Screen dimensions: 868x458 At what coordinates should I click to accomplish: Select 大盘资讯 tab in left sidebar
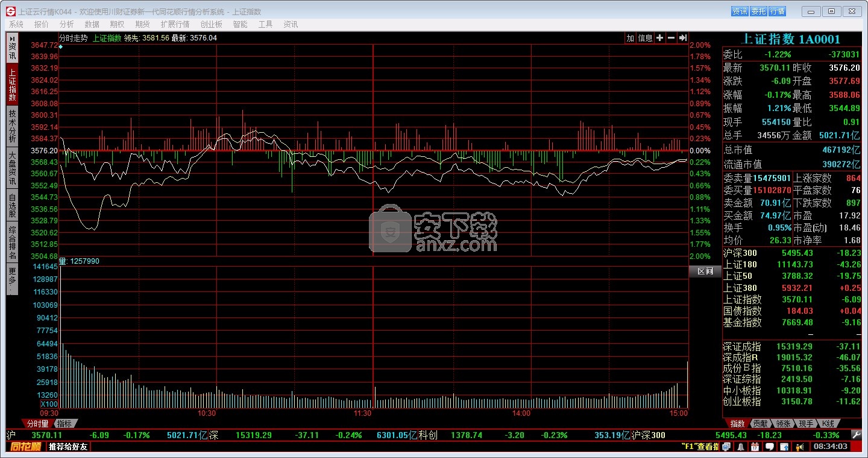tap(12, 167)
